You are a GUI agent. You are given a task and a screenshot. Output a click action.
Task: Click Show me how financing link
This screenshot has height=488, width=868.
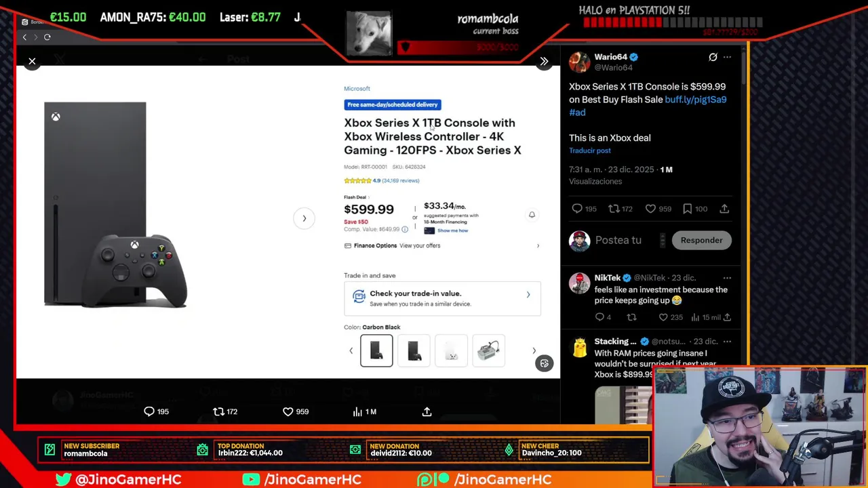coord(452,230)
